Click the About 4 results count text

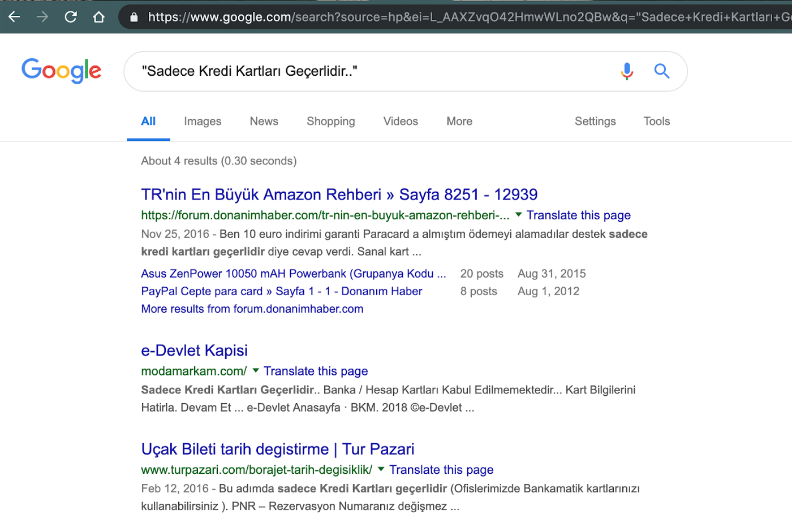click(219, 161)
